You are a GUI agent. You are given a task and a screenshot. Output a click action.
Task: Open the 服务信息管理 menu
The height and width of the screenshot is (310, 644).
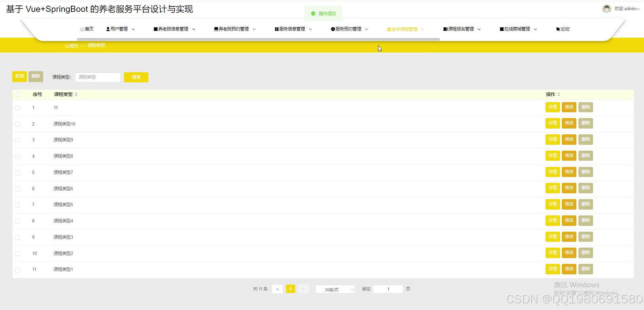tap(290, 29)
